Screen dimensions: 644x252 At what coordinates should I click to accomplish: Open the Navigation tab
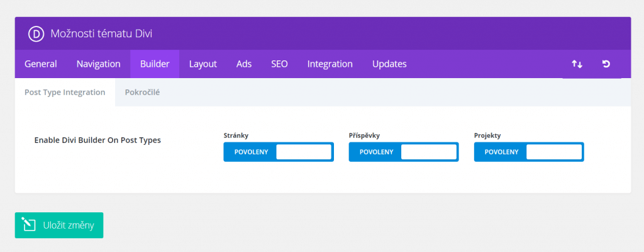tap(99, 64)
